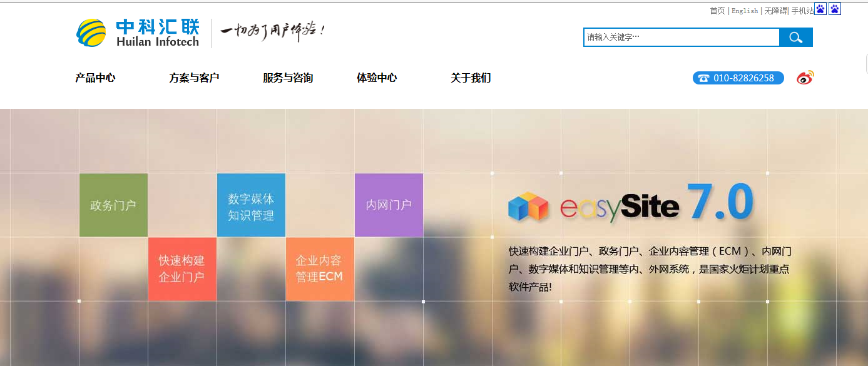Select the red 快速构建企业门户 tile
The image size is (868, 366).
(x=182, y=269)
